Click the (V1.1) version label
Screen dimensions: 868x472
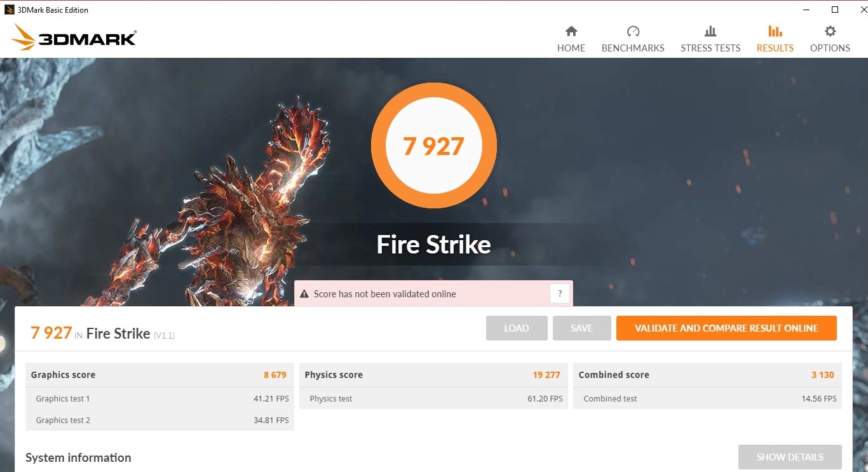click(x=164, y=335)
